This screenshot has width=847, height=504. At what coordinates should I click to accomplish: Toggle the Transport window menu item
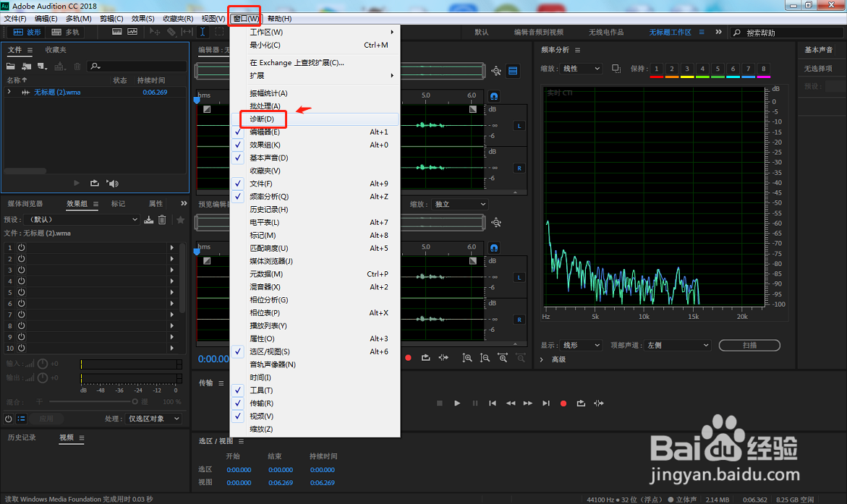(x=315, y=403)
